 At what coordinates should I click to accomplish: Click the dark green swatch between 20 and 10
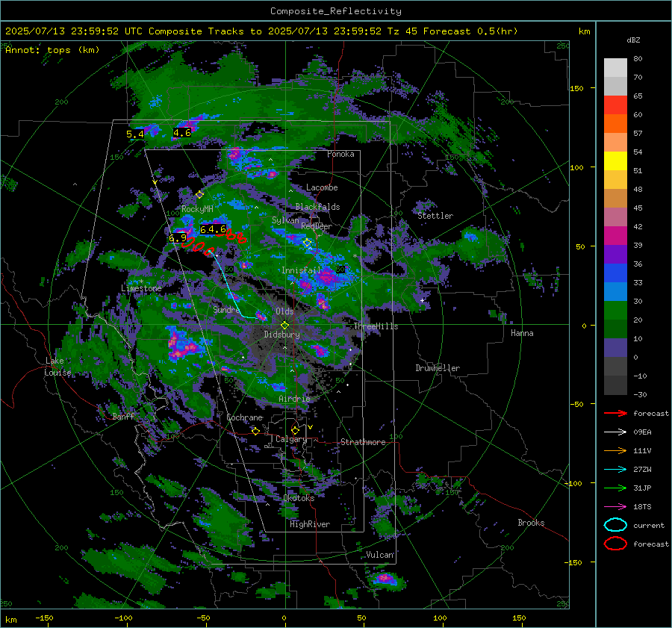[615, 329]
